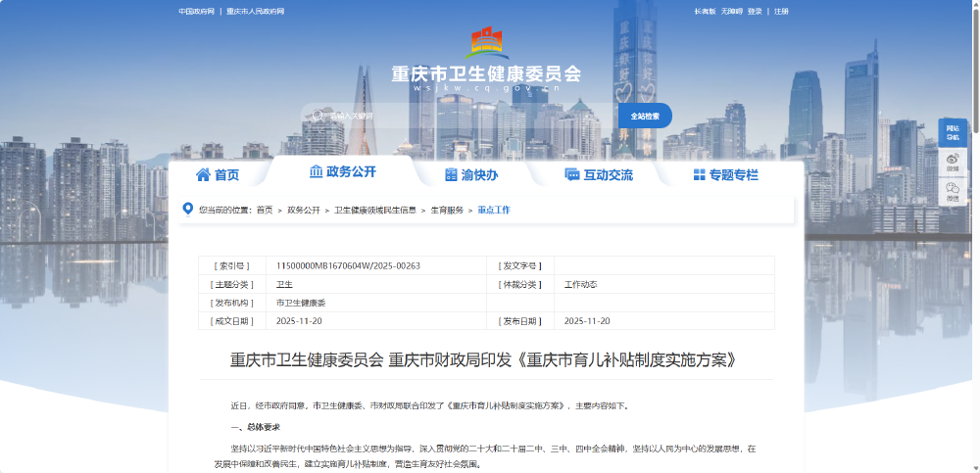Toggle 无障碍 accessibility mode

[x=731, y=12]
